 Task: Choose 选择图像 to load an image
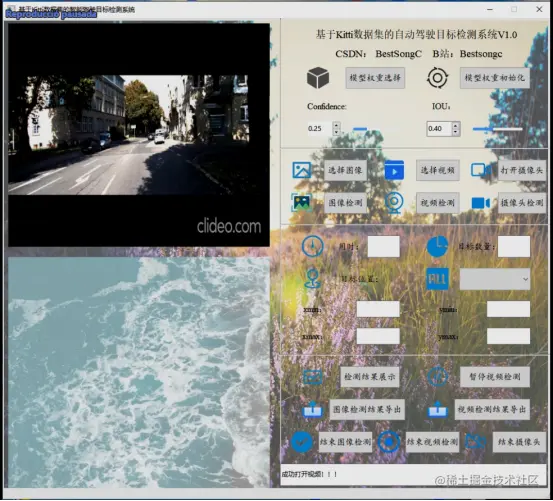tap(345, 170)
